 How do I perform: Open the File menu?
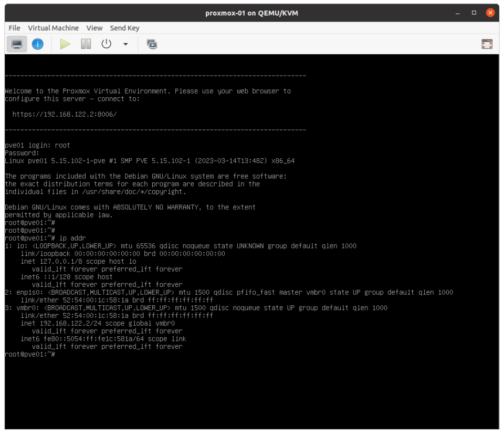pos(14,28)
